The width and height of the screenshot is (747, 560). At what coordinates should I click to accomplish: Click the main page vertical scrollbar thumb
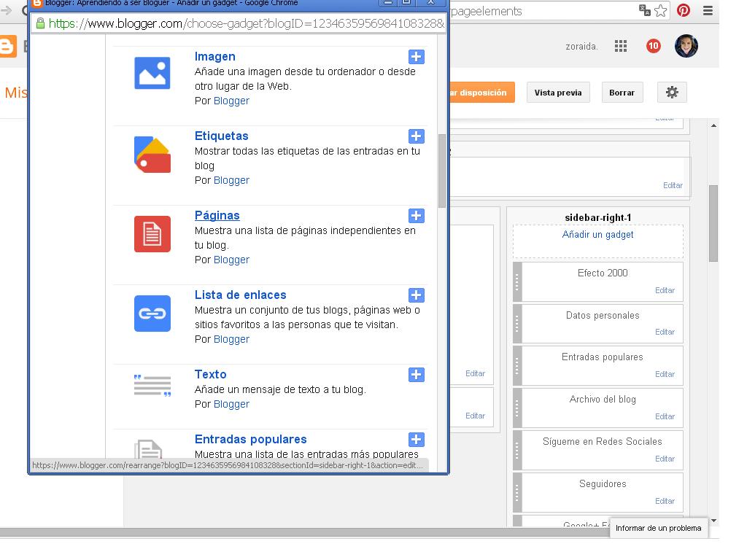[713, 223]
